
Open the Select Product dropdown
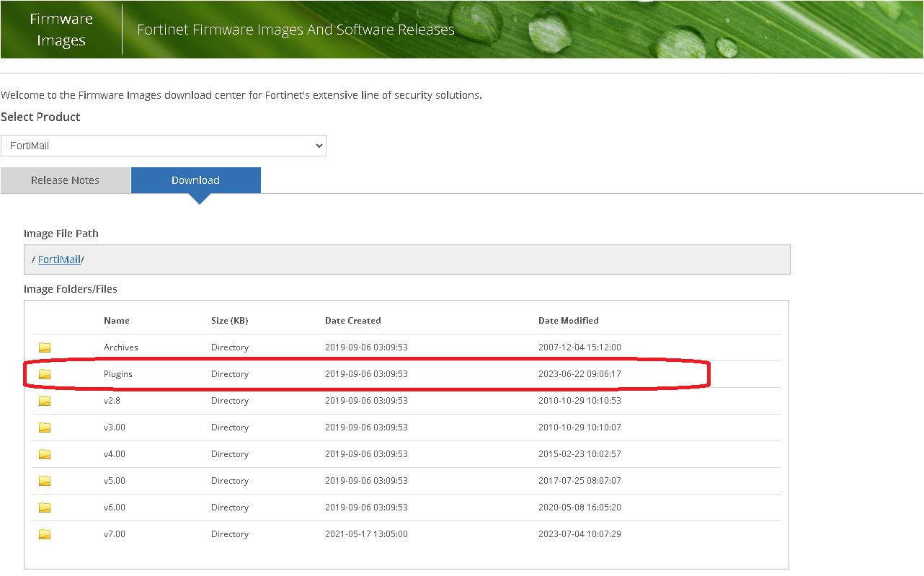pyautogui.click(x=163, y=146)
